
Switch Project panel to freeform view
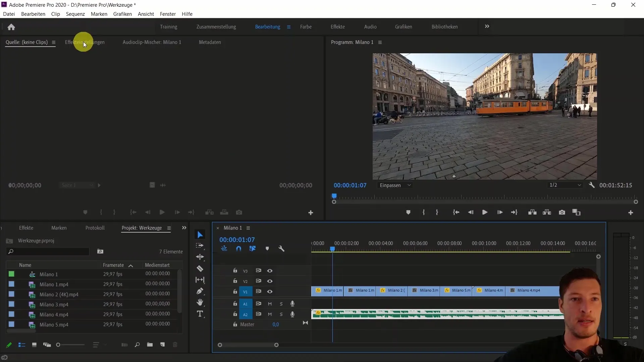(47, 345)
